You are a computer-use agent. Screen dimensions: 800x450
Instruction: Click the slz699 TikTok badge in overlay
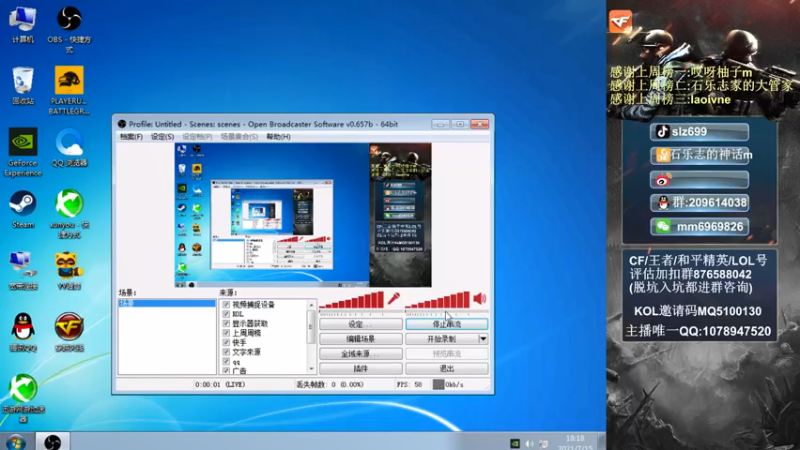pyautogui.click(x=699, y=132)
